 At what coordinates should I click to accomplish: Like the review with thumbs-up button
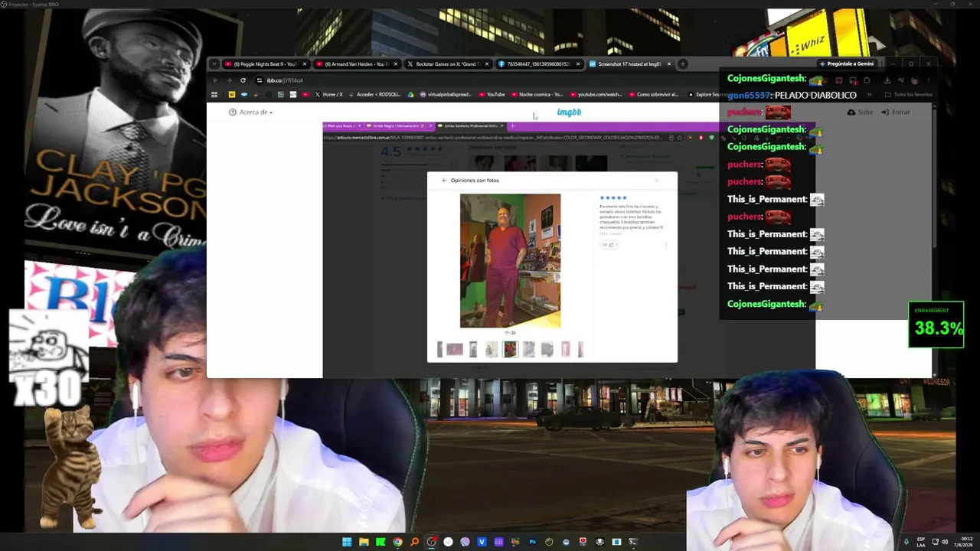coord(609,245)
